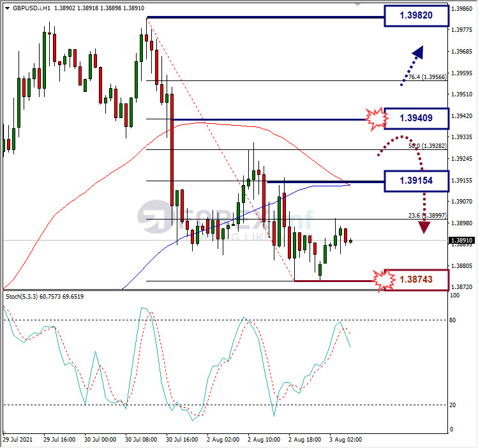
Task: Click the 2 Aug 18:00 time label
Action: (x=305, y=440)
